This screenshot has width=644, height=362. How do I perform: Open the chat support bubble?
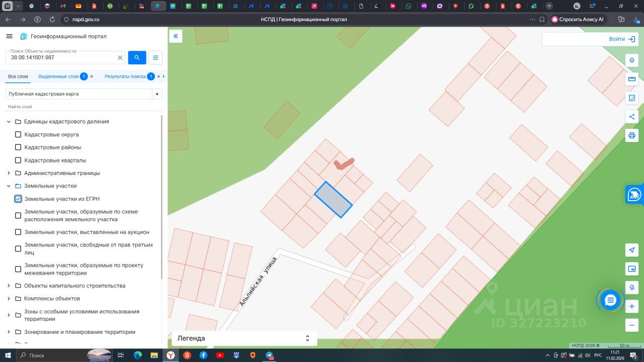coord(610,300)
